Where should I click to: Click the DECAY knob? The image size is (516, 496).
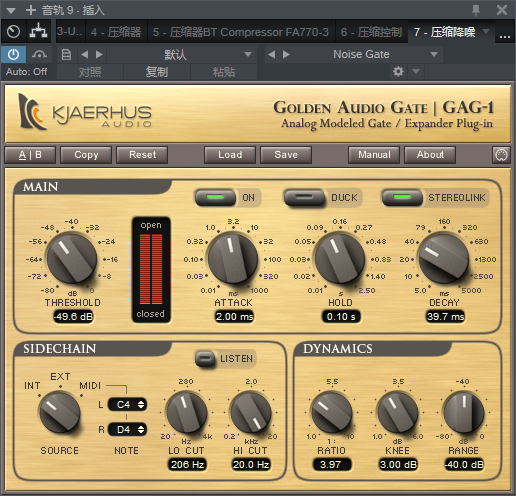coord(444,259)
